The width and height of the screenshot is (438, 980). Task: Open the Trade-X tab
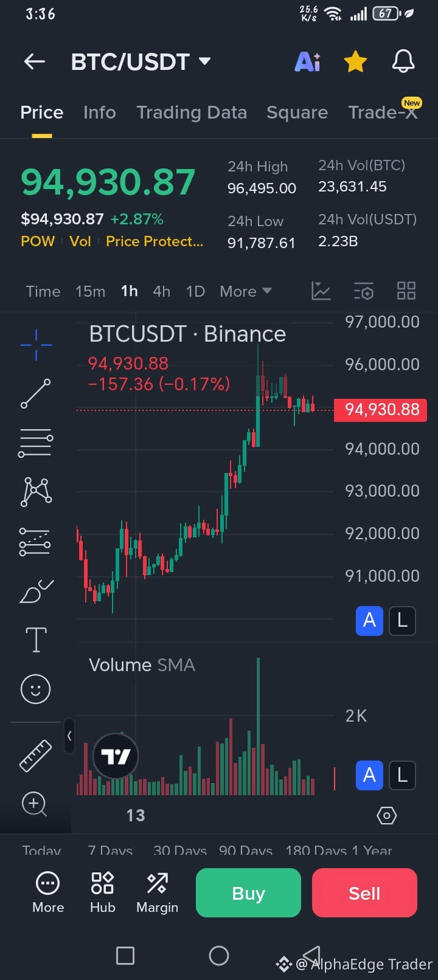coord(383,112)
